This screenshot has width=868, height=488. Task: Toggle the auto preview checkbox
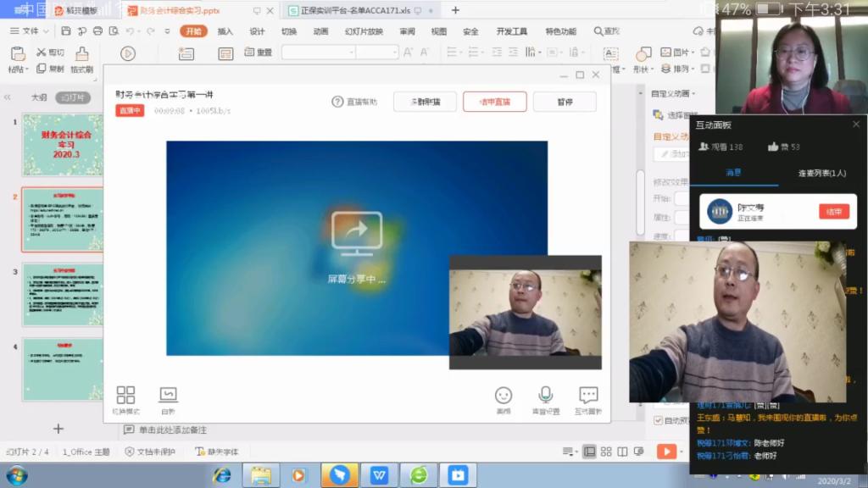tap(659, 420)
